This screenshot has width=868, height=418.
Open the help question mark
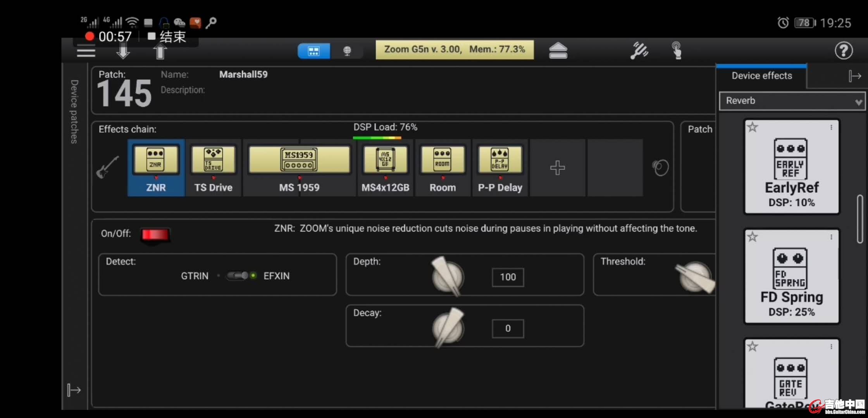[x=844, y=51]
